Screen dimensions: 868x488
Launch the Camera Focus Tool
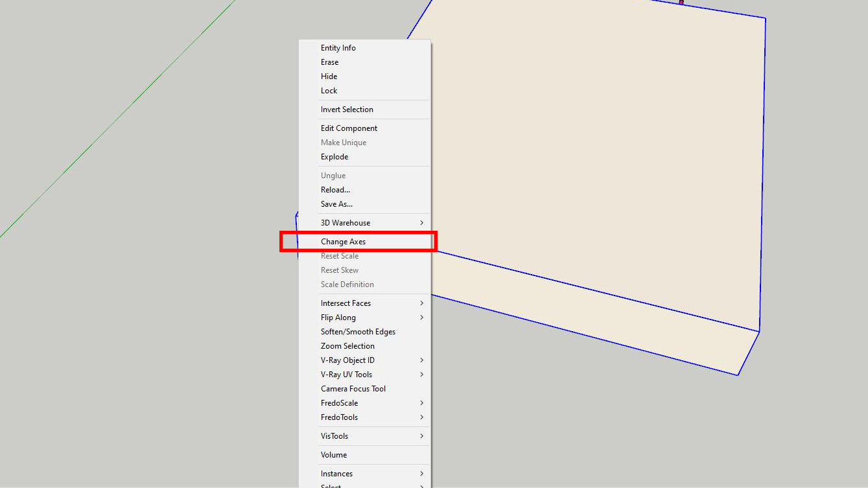353,388
